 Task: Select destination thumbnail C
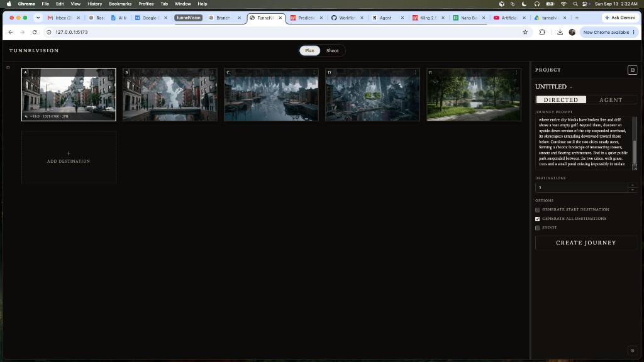click(271, 94)
